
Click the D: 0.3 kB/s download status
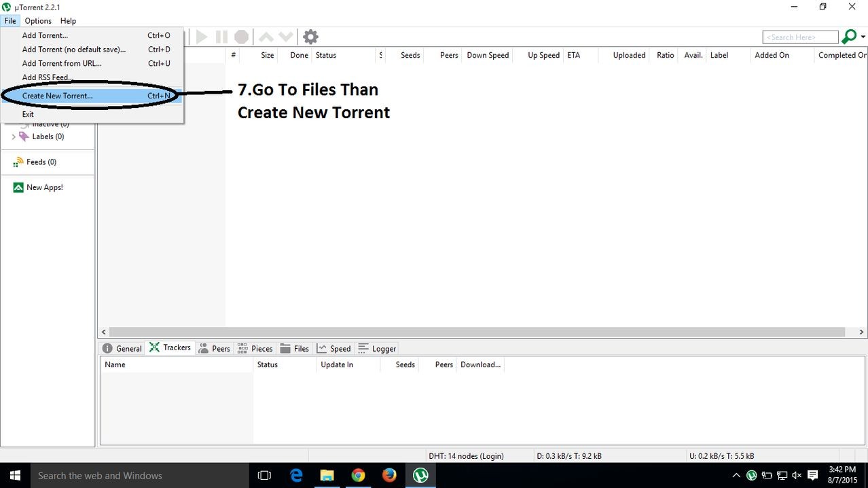(x=569, y=456)
